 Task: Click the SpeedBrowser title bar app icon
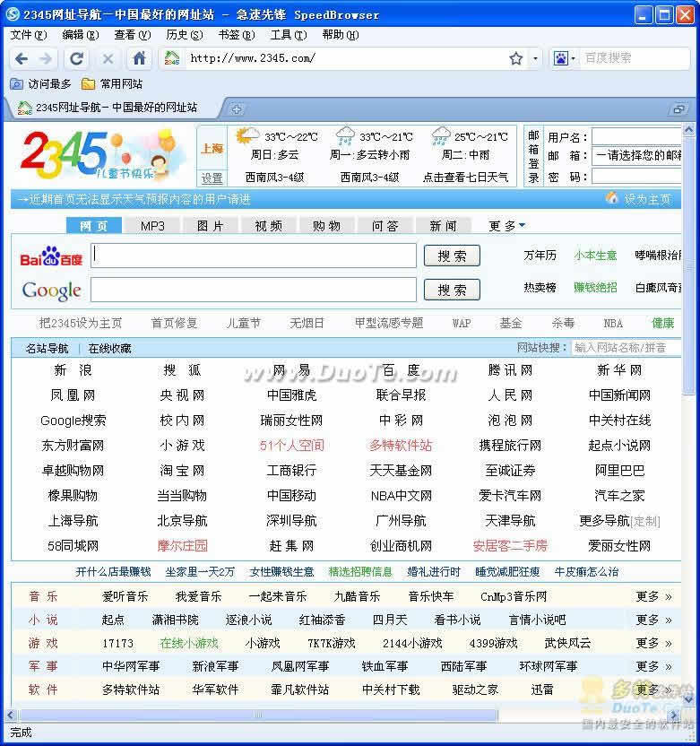pyautogui.click(x=13, y=14)
